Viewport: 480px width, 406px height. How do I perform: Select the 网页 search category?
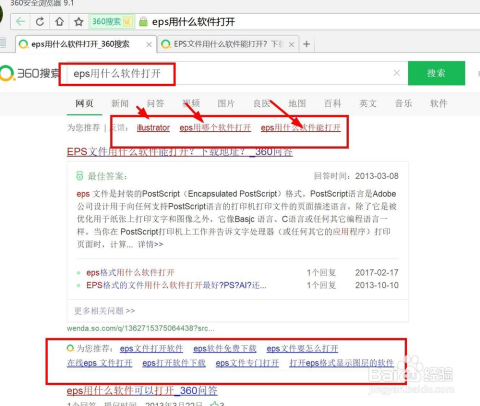(84, 104)
